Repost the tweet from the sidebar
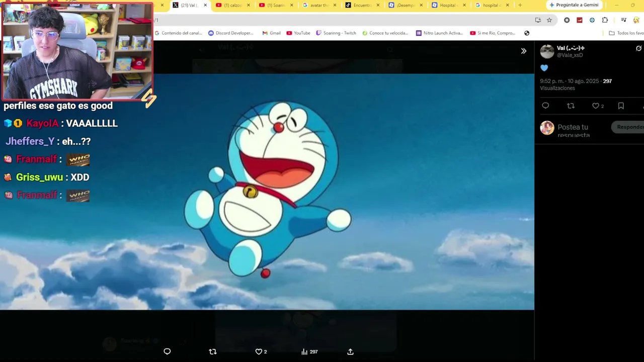The height and width of the screenshot is (362, 644). 571,106
